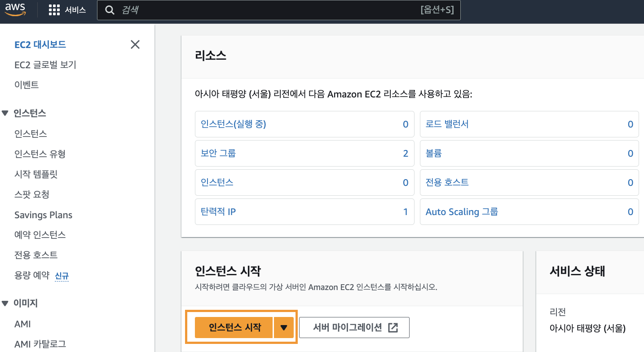Click the 인스턴스 시작 panel heading
644x352 pixels.
228,271
